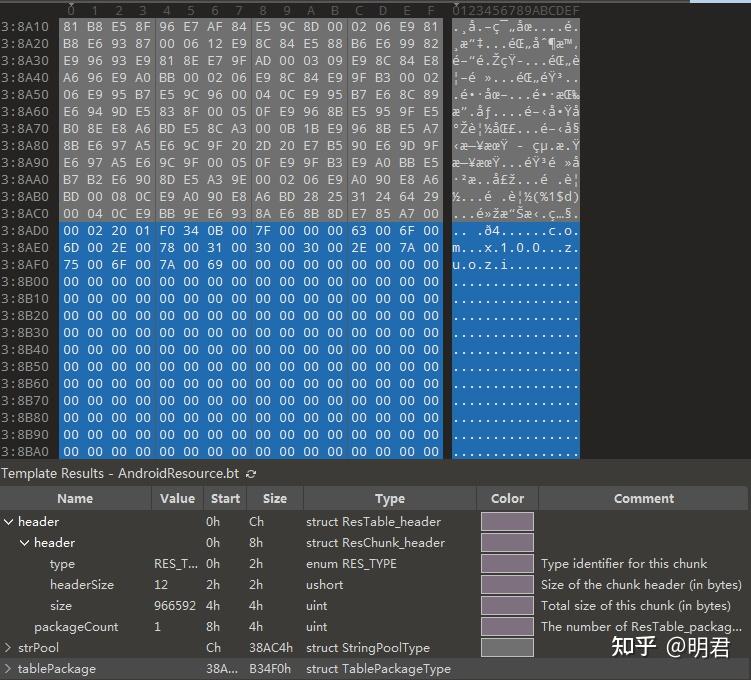Click 'struct ResTable_header' type cell
Screen dimensions: 751x680
coord(373,521)
